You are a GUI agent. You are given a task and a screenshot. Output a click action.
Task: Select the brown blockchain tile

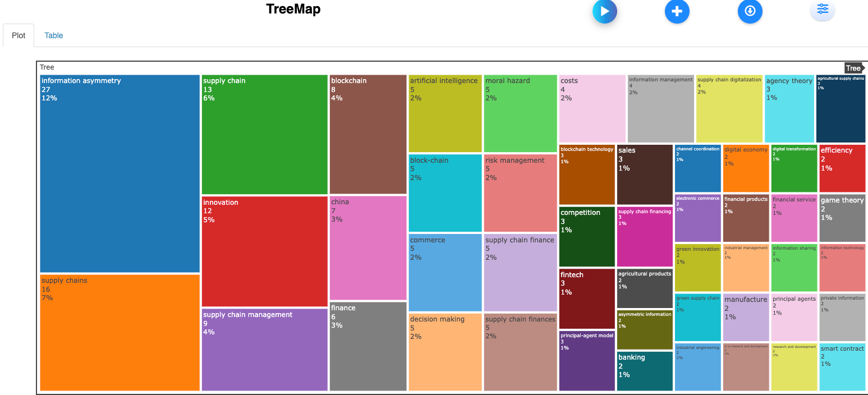click(x=368, y=135)
